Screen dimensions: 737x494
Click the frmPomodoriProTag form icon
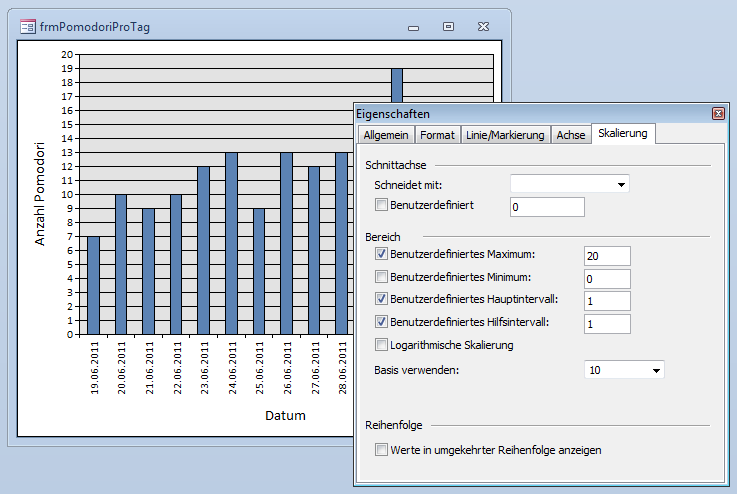27,26
